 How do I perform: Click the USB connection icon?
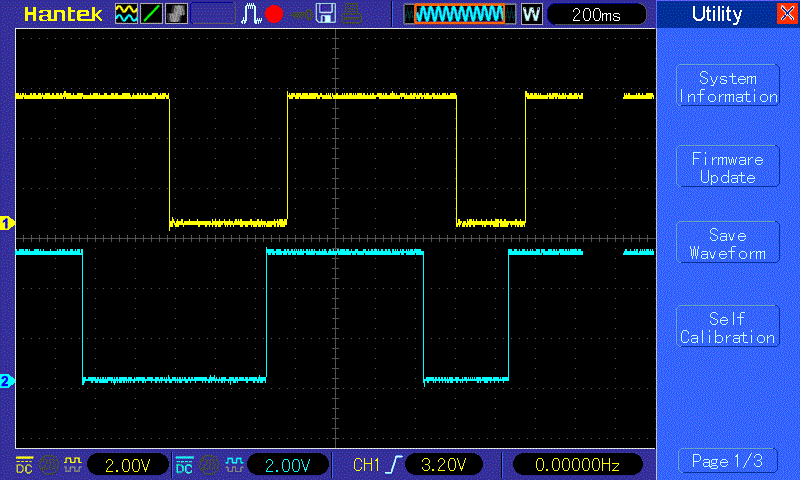pyautogui.click(x=299, y=14)
